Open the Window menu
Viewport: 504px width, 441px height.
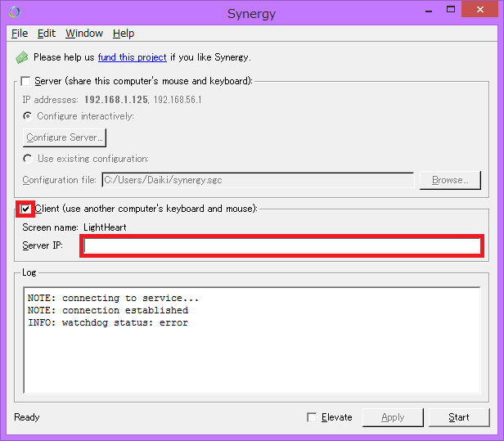[x=84, y=34]
